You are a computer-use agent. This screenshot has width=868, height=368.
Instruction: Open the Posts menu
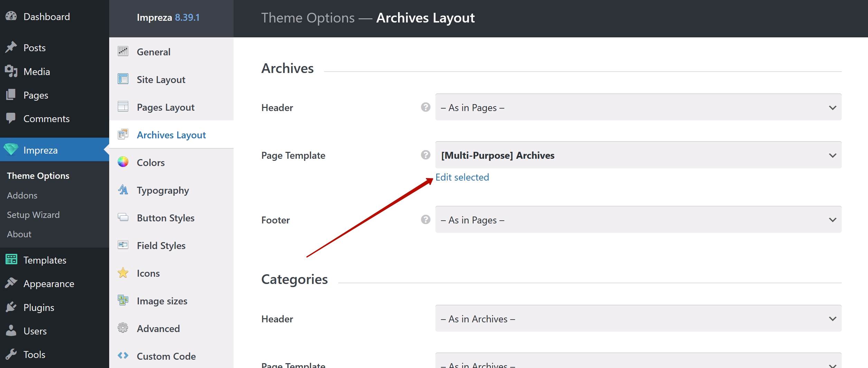click(x=55, y=47)
